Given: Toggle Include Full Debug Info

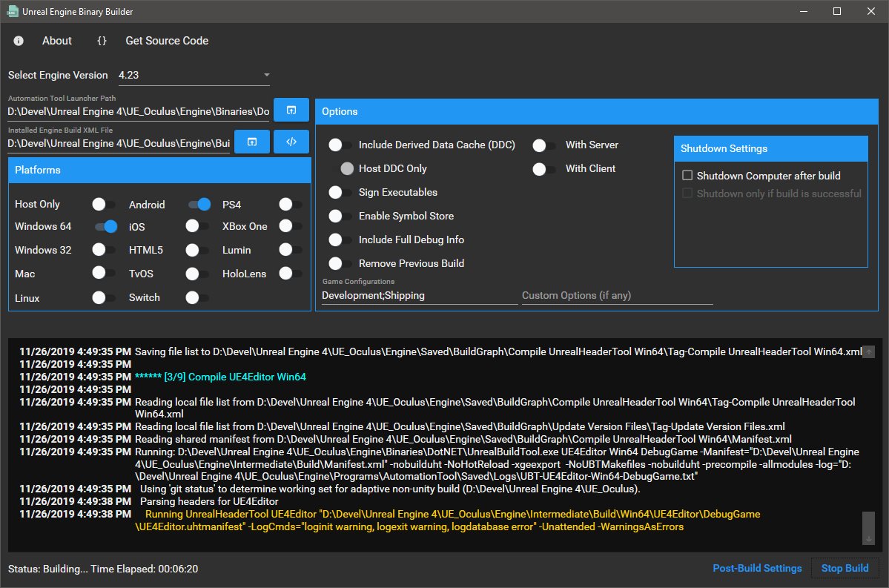Looking at the screenshot, I should tap(340, 240).
